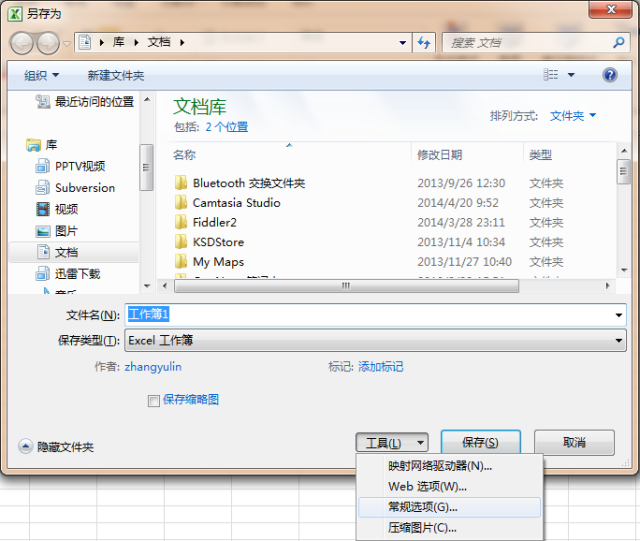Choose 常规选项(G)... menu item
This screenshot has height=541, width=640.
449,507
